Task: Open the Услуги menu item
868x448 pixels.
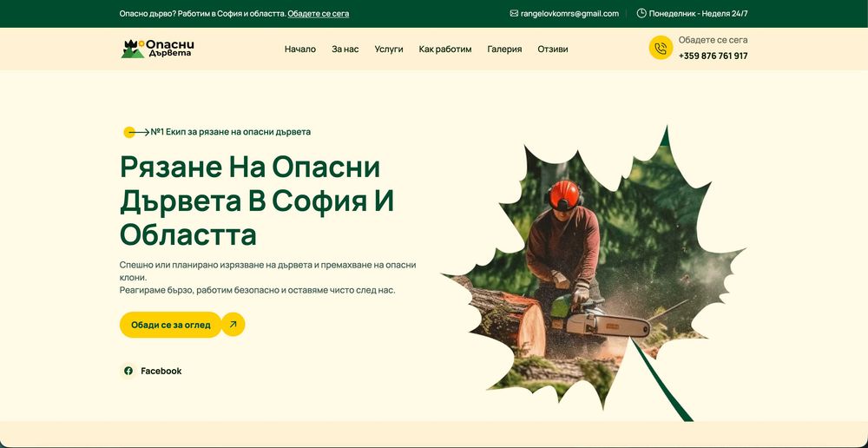Action: coord(389,49)
